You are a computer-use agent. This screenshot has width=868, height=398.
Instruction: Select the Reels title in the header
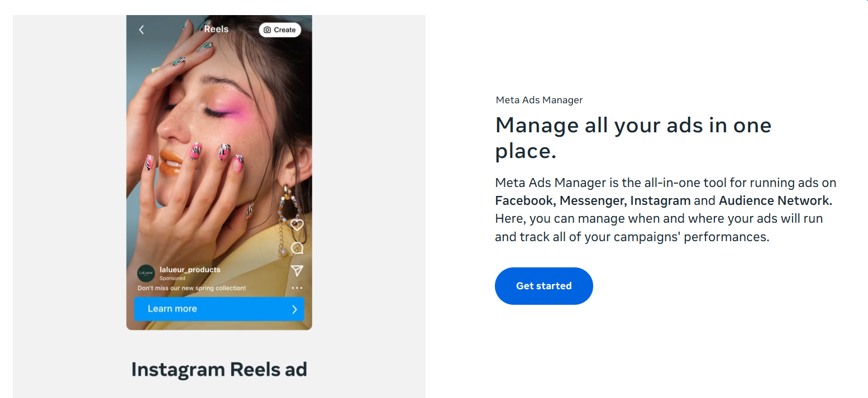coord(216,29)
